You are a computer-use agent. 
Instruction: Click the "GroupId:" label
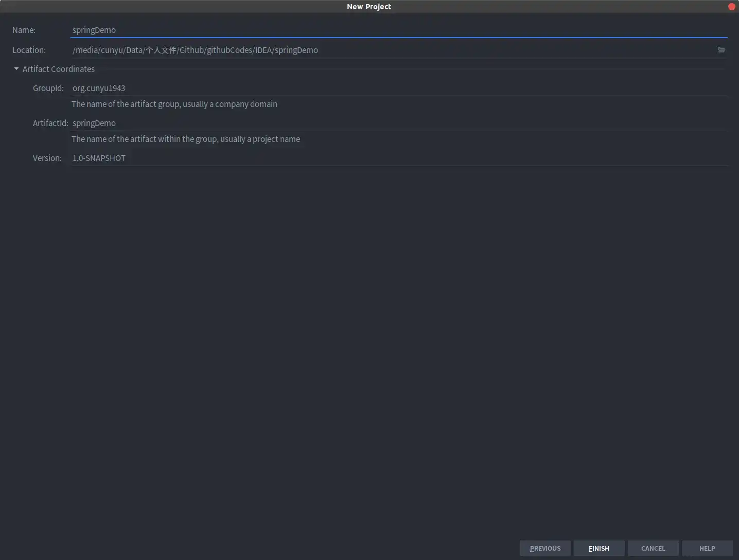point(48,88)
